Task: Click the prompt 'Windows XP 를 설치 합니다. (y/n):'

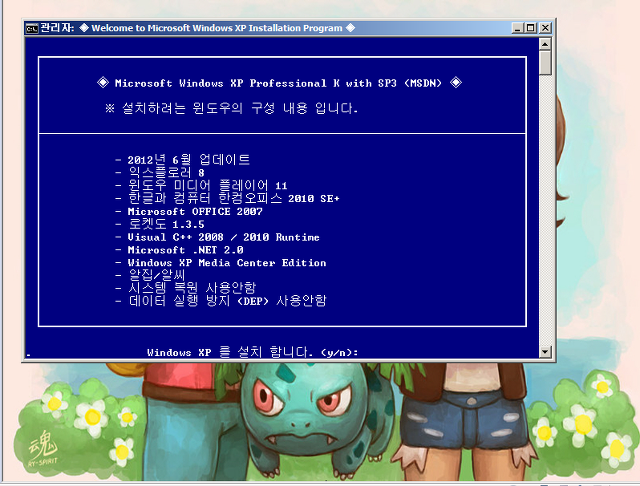Action: 252,352
